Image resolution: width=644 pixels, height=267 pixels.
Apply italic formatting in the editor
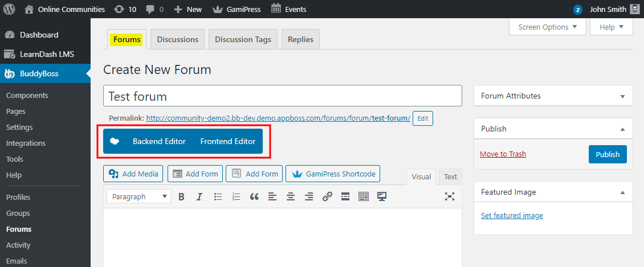(x=199, y=196)
